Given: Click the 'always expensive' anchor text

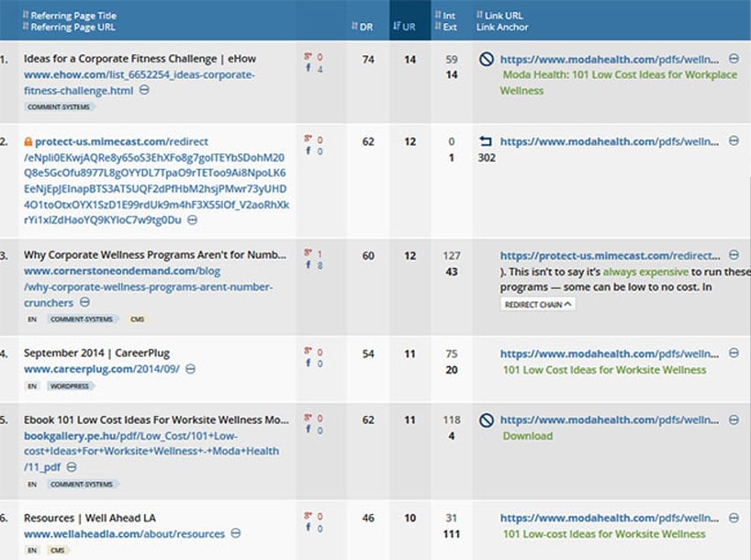Looking at the screenshot, I should point(645,272).
